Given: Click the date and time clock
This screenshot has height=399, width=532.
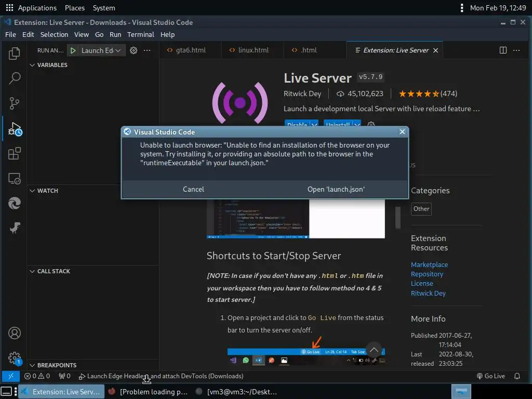Looking at the screenshot, I should (498, 8).
